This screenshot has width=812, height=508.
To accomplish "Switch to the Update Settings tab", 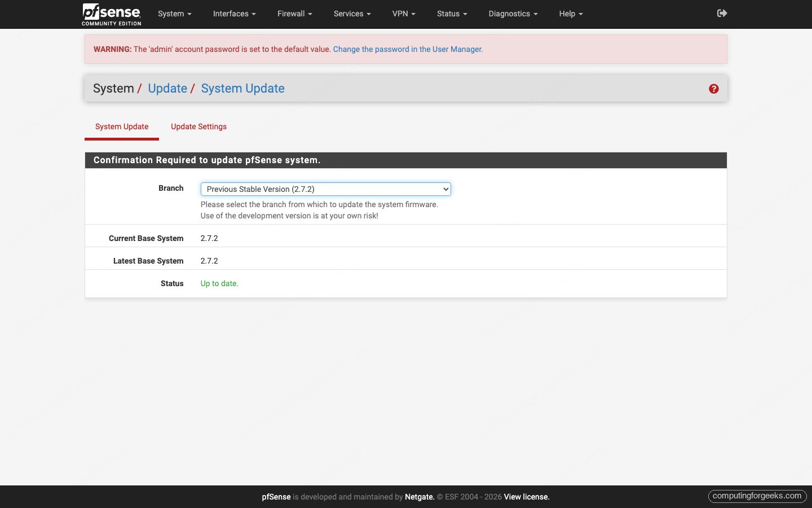I will [x=199, y=127].
